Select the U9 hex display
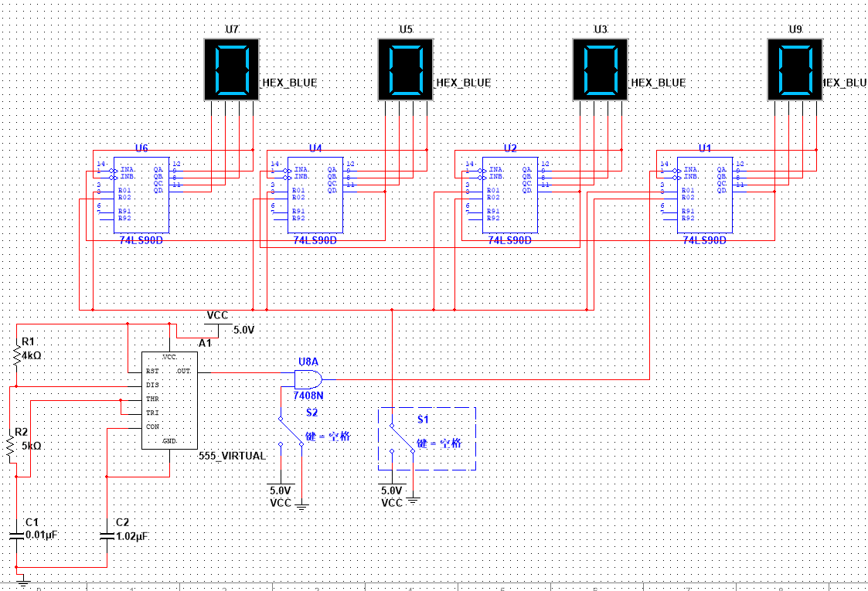 tap(795, 70)
